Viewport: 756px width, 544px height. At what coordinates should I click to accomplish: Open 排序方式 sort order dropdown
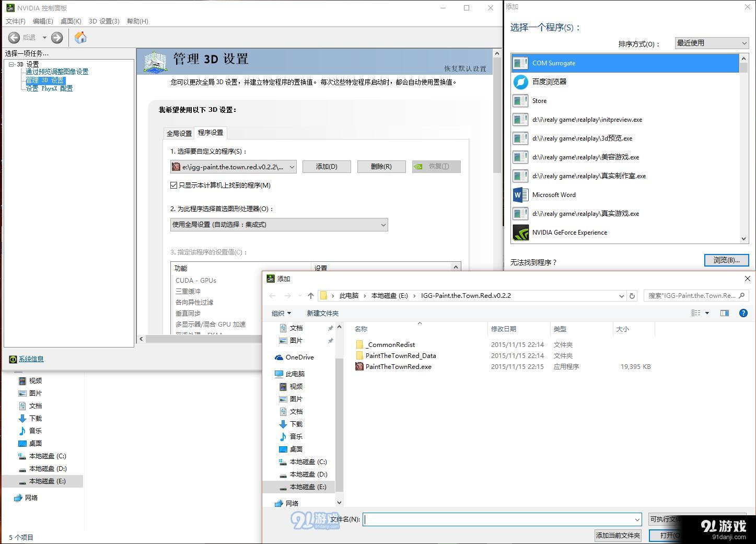[712, 43]
